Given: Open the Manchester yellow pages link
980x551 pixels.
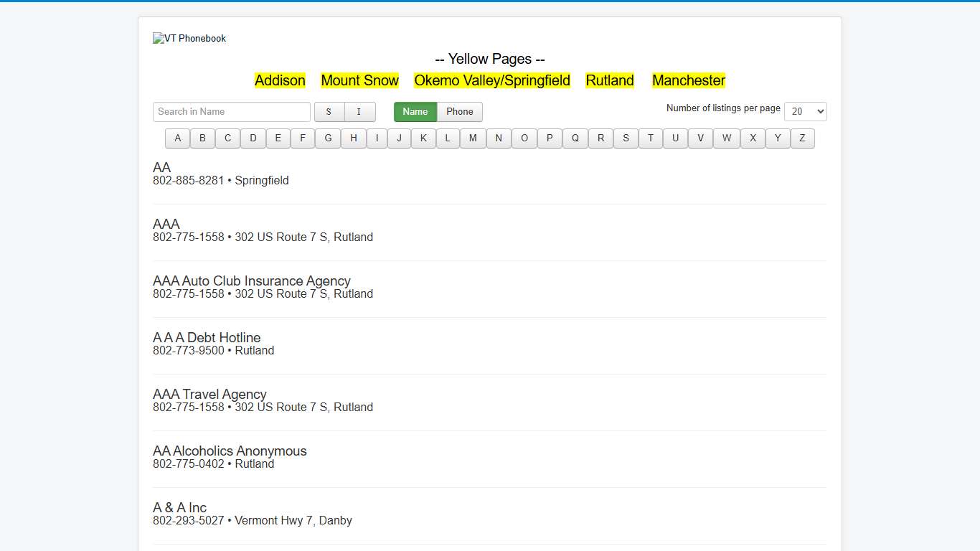Looking at the screenshot, I should click(x=689, y=80).
